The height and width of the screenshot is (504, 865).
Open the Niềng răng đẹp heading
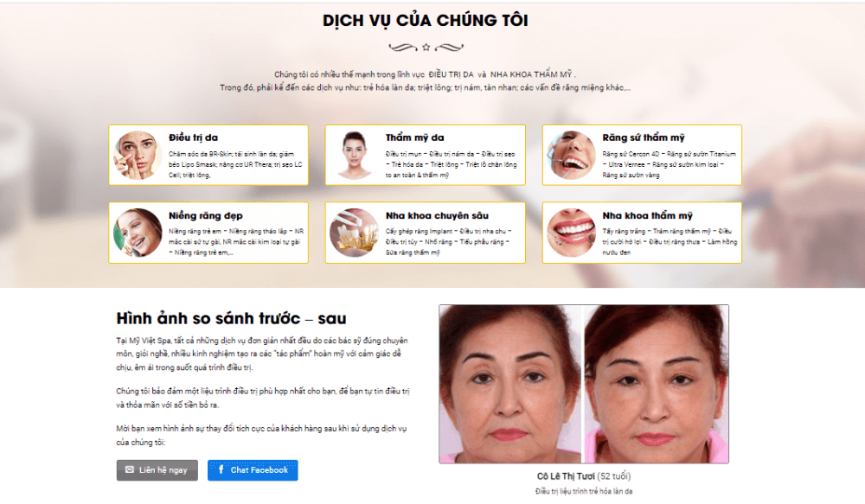[206, 215]
